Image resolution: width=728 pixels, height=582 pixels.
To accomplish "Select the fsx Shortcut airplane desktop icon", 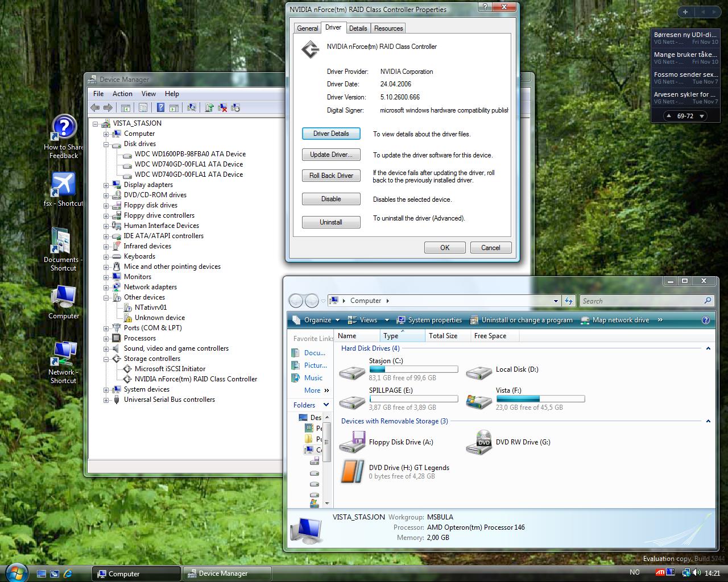I will [x=64, y=189].
